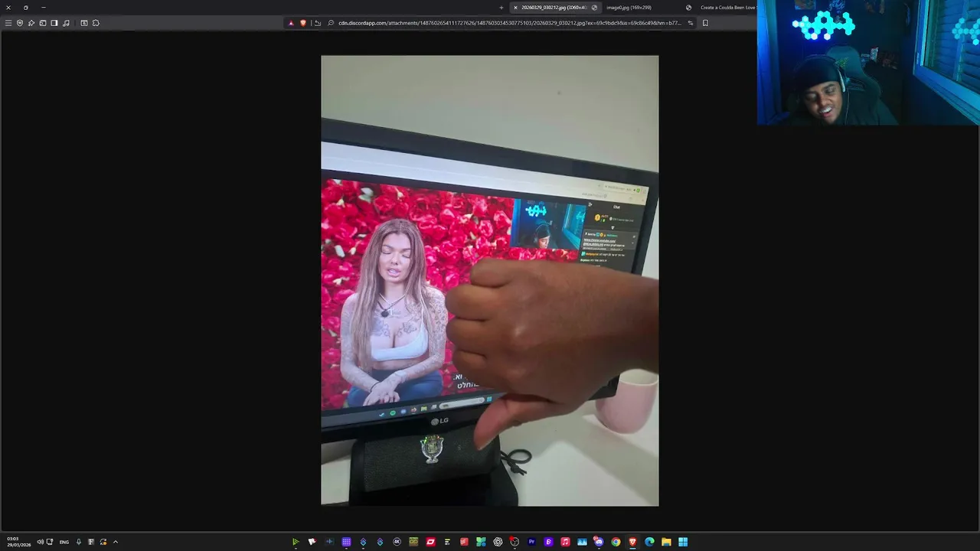
Task: Open the purple grid taskbar app
Action: [346, 542]
